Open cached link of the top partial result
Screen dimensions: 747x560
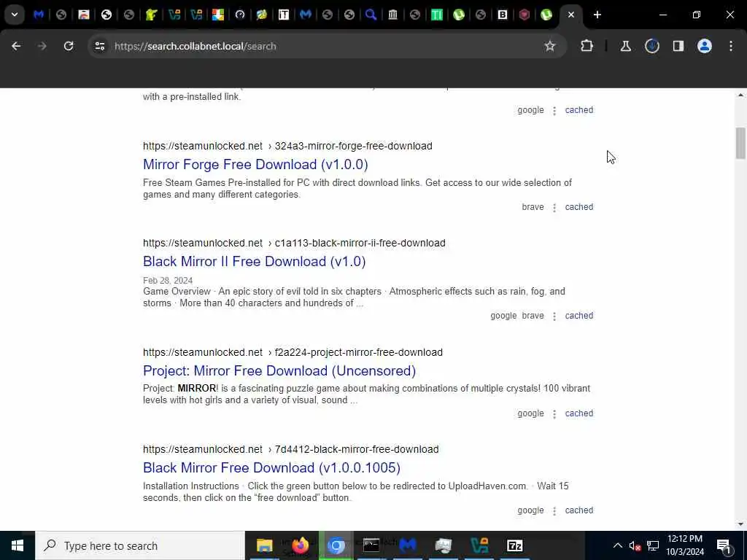[x=578, y=110]
